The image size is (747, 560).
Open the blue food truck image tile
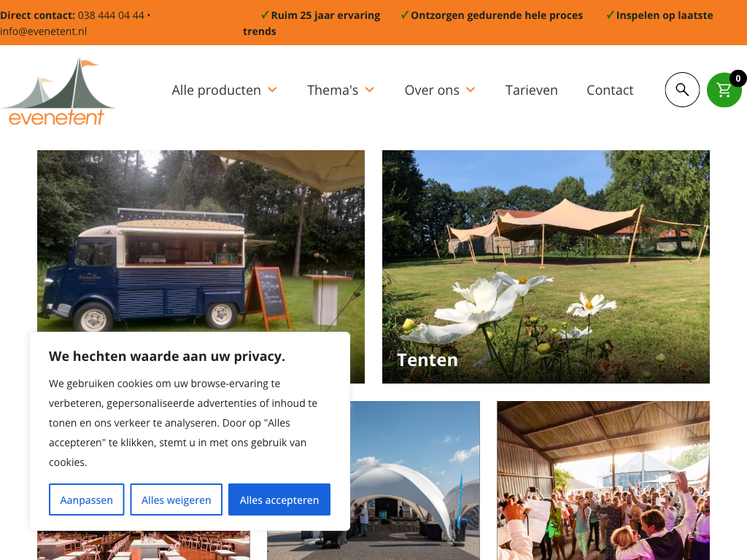[201, 241]
